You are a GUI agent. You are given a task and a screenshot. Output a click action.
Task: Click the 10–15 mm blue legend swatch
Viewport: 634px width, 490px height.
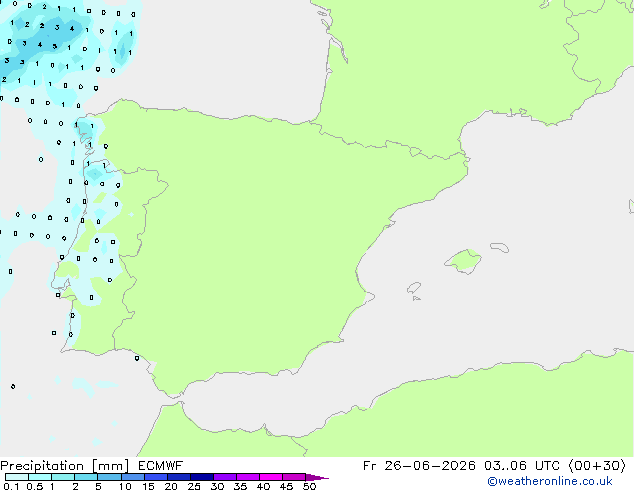point(133,477)
